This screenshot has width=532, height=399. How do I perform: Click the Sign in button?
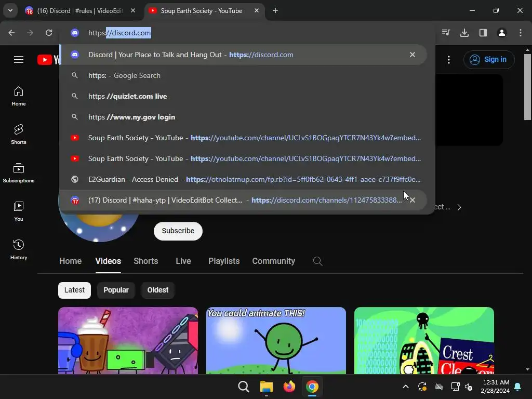[488, 59]
